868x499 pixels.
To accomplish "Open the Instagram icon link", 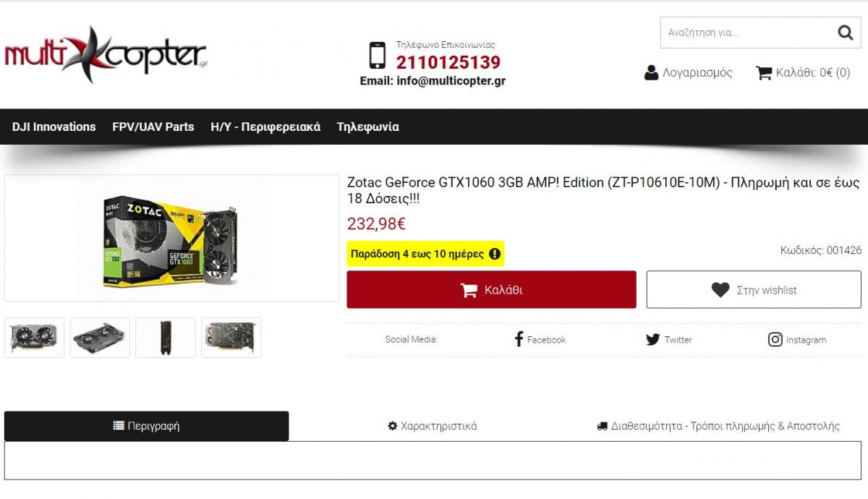I will click(x=775, y=339).
